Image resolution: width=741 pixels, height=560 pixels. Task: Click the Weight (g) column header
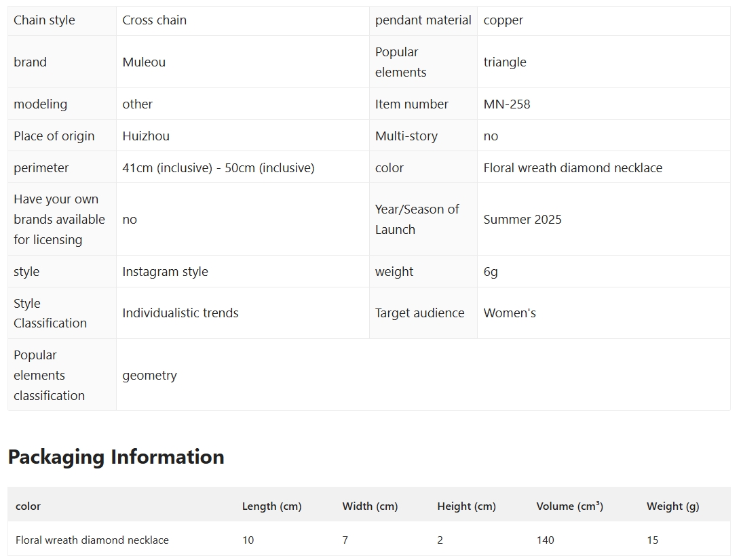pos(672,506)
